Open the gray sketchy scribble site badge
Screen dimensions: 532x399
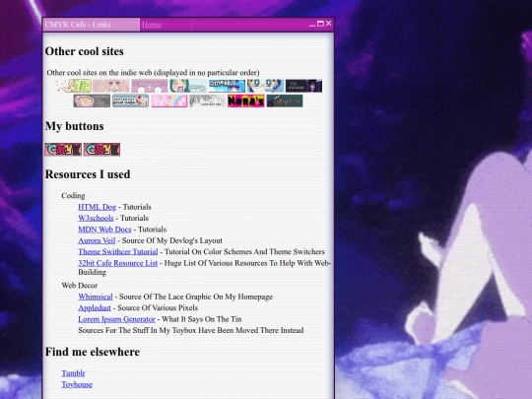coord(207,100)
